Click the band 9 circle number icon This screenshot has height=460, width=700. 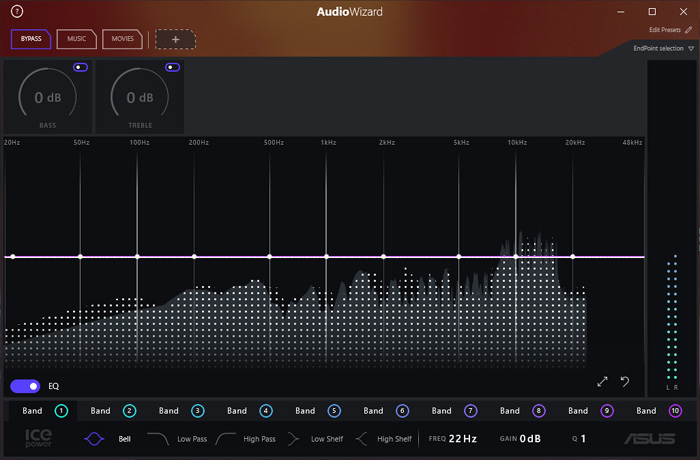(607, 410)
